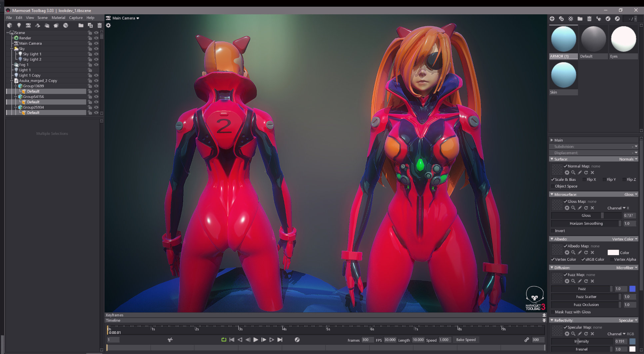Open viewport settings gear icon
Screen dimensions: 644x354
tap(108, 25)
